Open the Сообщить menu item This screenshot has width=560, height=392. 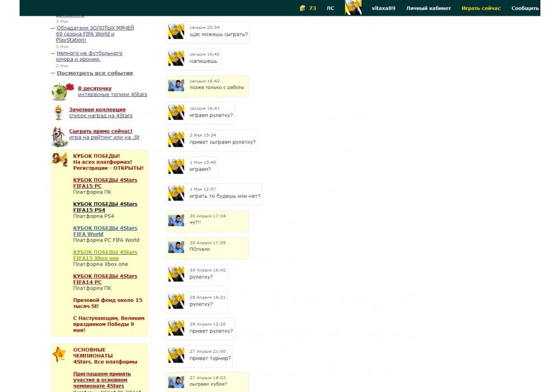click(525, 8)
